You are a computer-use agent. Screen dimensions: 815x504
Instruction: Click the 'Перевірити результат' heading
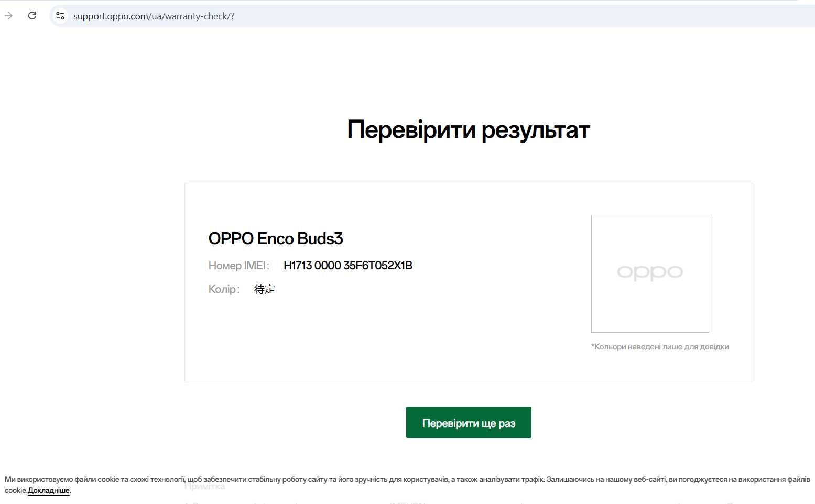[x=469, y=129]
